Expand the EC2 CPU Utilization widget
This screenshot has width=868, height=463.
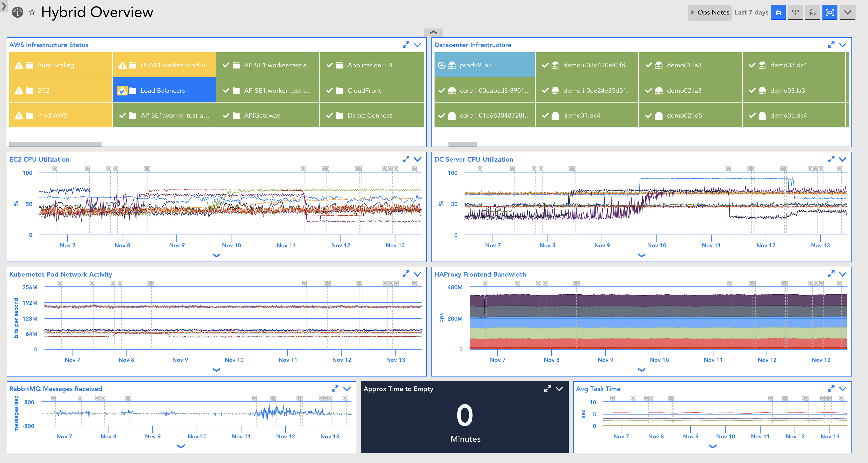pos(406,159)
